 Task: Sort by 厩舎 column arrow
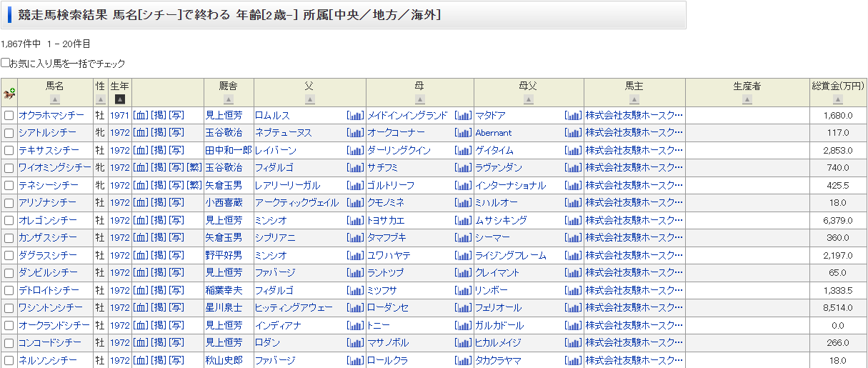tap(229, 99)
